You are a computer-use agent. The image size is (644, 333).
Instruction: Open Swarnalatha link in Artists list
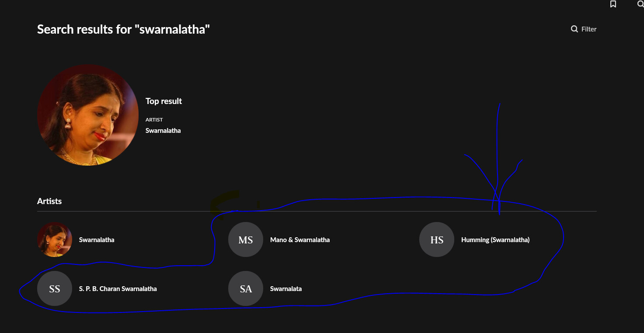(97, 240)
